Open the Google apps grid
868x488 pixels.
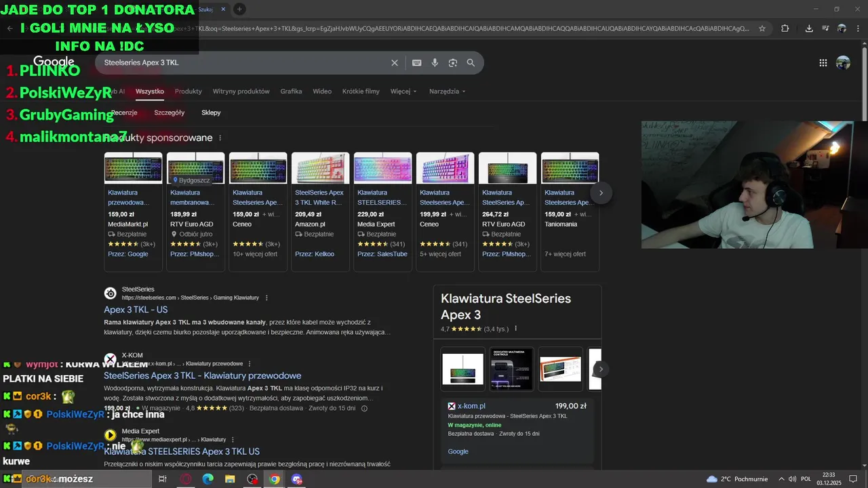823,62
